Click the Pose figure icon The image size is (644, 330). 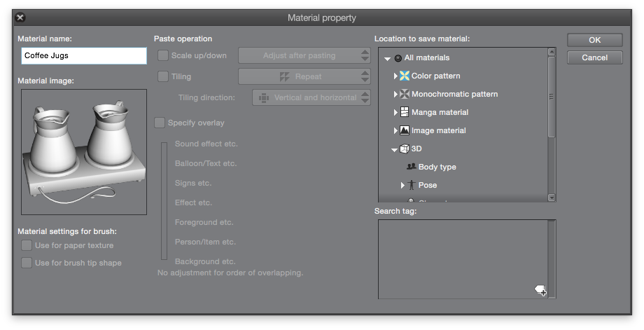(x=411, y=185)
